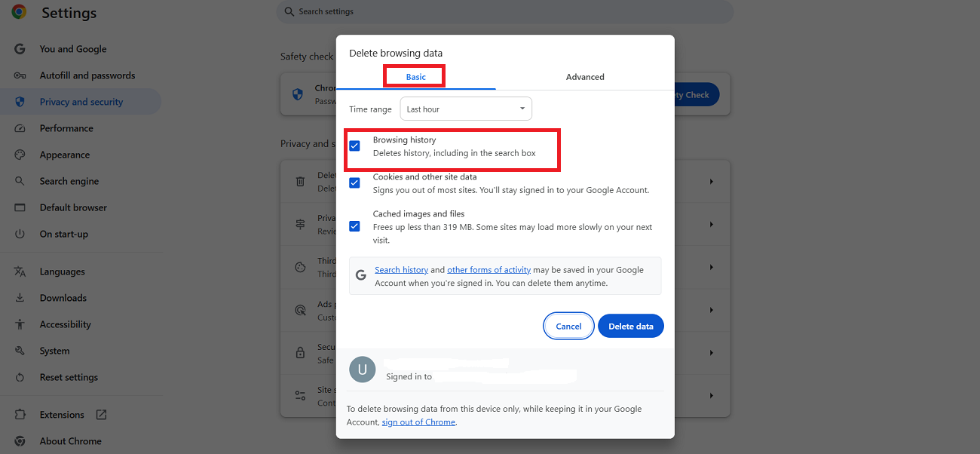Click the Appearance palette icon
The height and width of the screenshot is (454, 980).
click(x=20, y=155)
